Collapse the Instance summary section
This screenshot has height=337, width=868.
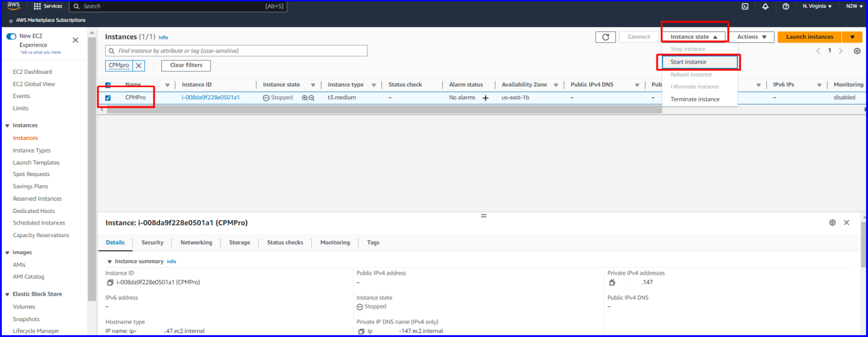pyautogui.click(x=109, y=261)
